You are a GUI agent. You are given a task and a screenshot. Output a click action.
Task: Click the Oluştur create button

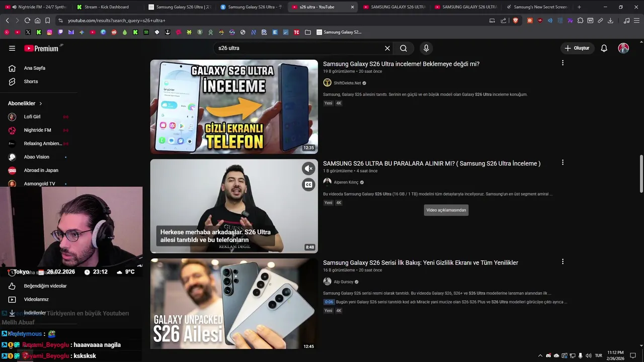coord(577,48)
